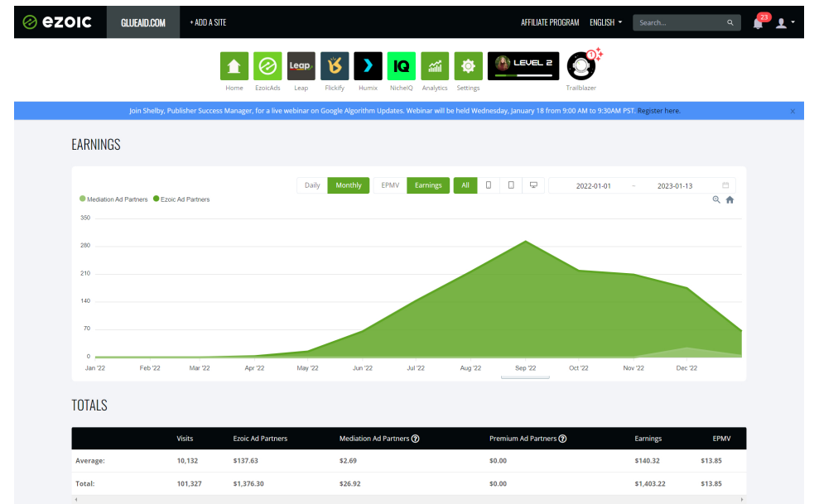Select All devices filter

(x=465, y=185)
